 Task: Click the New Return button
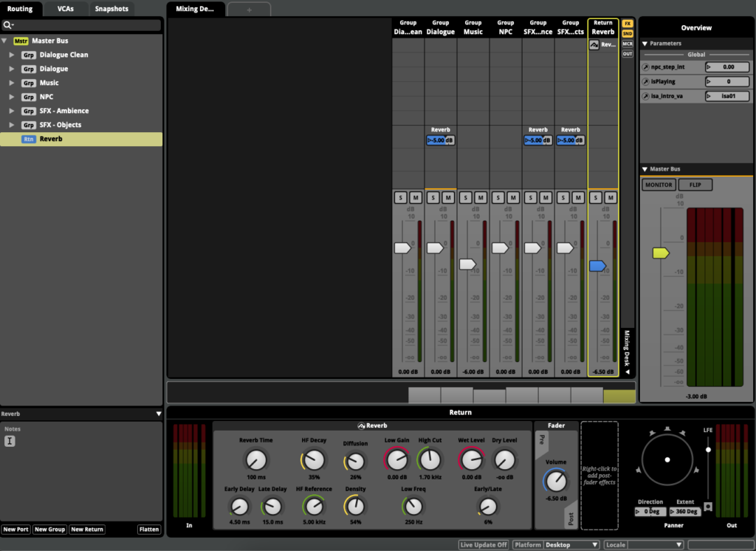[x=87, y=530]
